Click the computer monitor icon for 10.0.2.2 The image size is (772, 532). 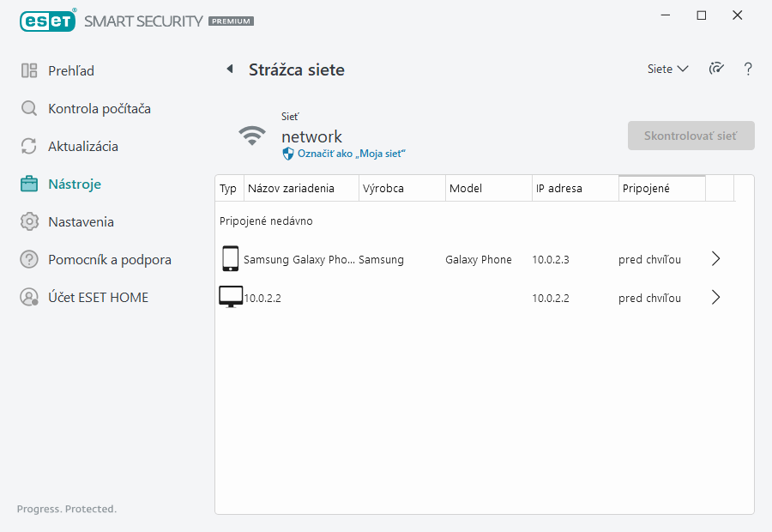pos(230,298)
